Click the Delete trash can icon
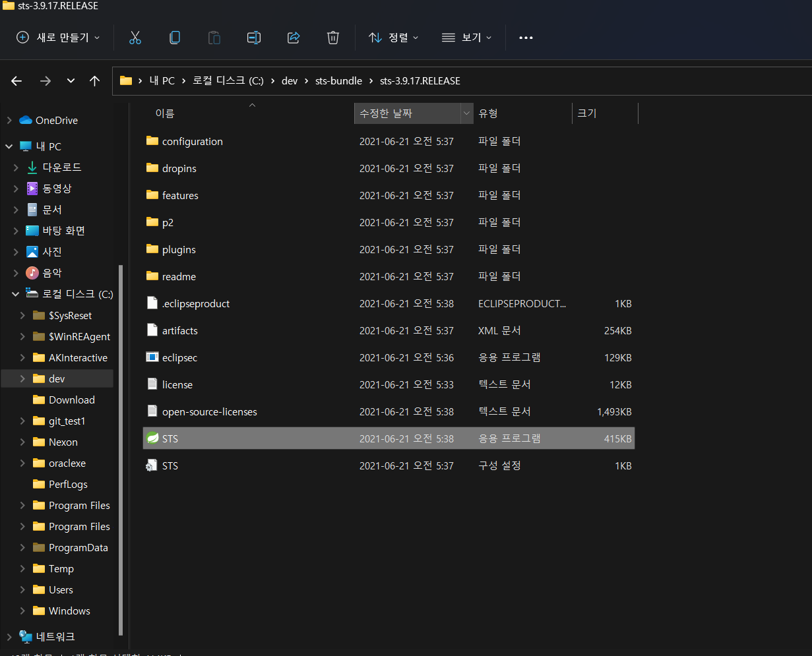 pyautogui.click(x=333, y=38)
